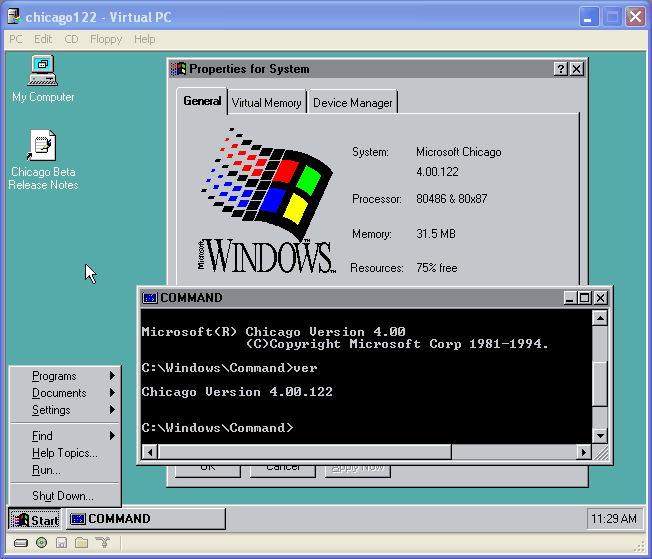Close the Properties for System dialog
652x559 pixels.
pos(576,69)
